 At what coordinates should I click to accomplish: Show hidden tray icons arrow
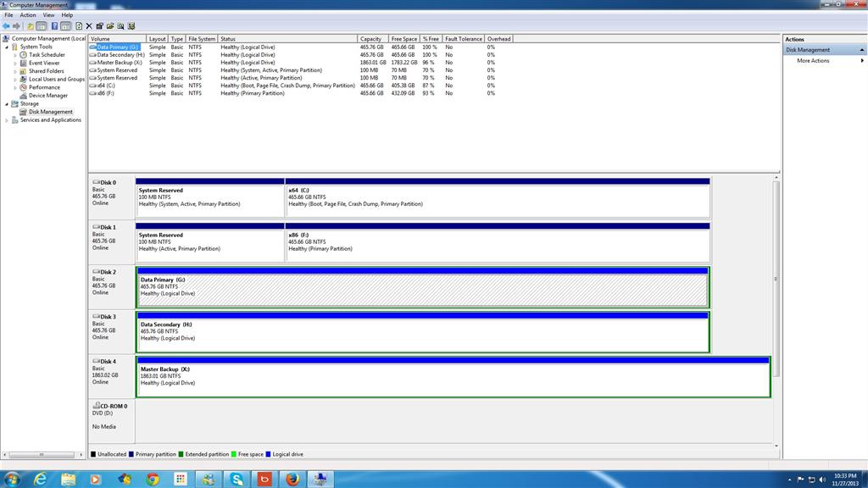tap(789, 480)
